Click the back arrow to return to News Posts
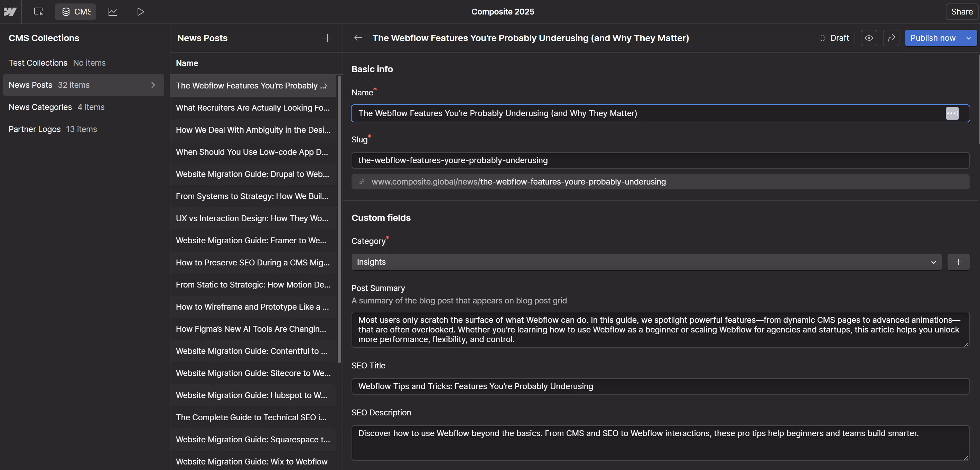 pyautogui.click(x=358, y=38)
